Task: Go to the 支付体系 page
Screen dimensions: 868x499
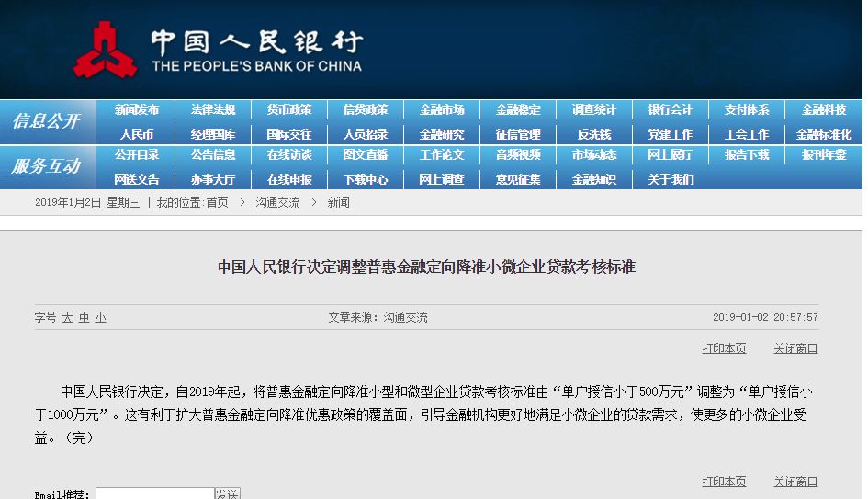Action: pos(747,109)
